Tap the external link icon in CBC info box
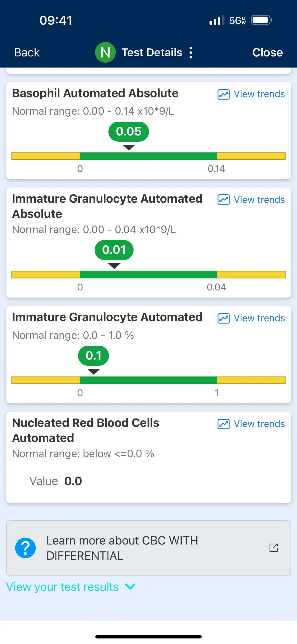The height and width of the screenshot is (644, 297). pyautogui.click(x=274, y=547)
